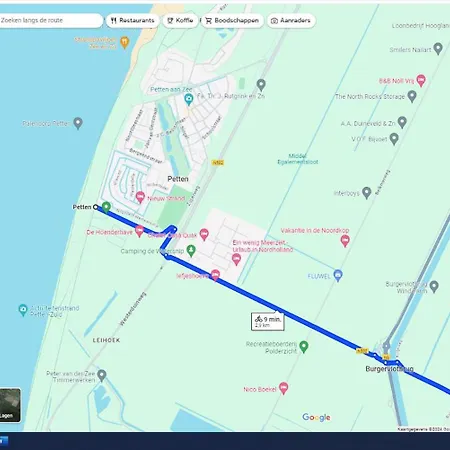Select the Recreatieboerderij Polderzicht marker
The width and height of the screenshot is (450, 450).
pos(303,347)
